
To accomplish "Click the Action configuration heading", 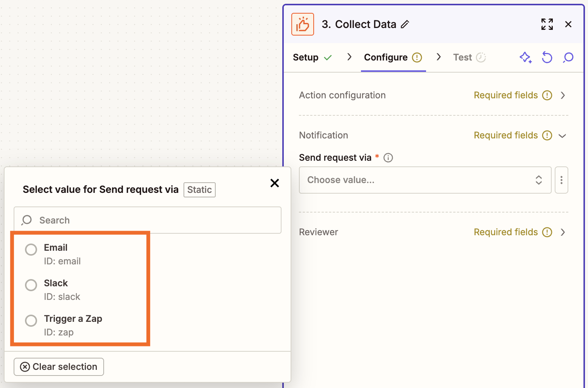I will (x=342, y=95).
